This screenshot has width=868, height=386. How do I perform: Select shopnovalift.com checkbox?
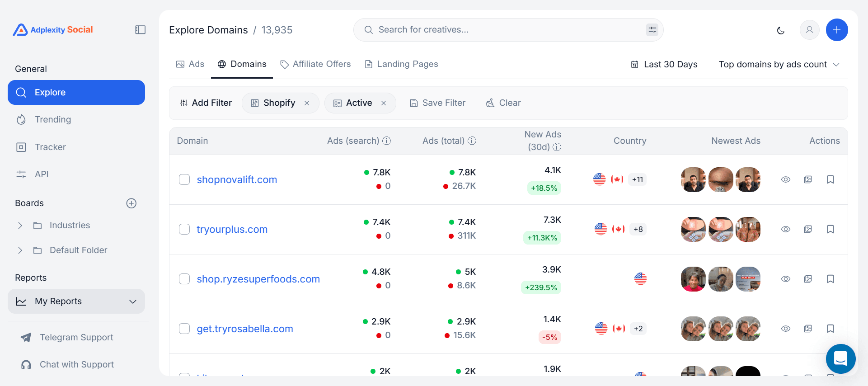(x=184, y=179)
